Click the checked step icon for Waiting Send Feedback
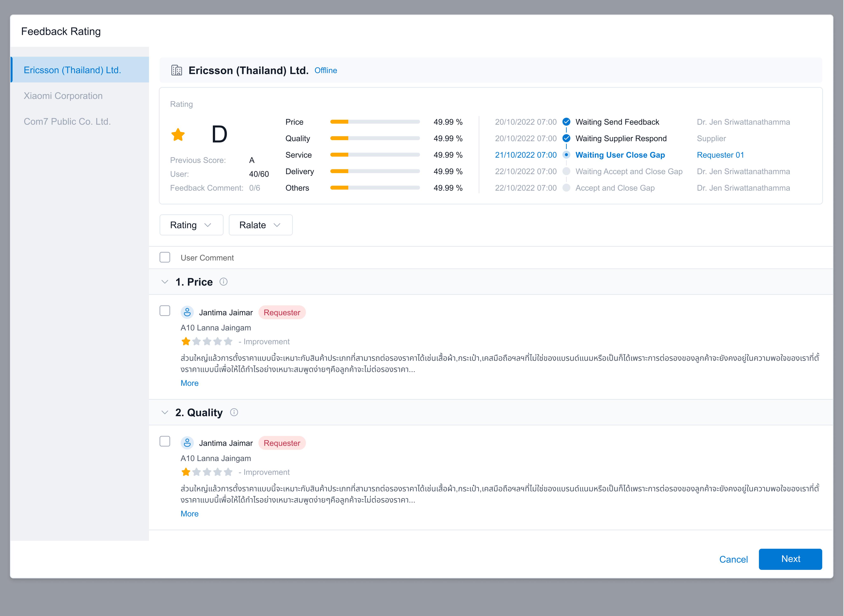Viewport: 844px width, 616px height. pyautogui.click(x=566, y=122)
